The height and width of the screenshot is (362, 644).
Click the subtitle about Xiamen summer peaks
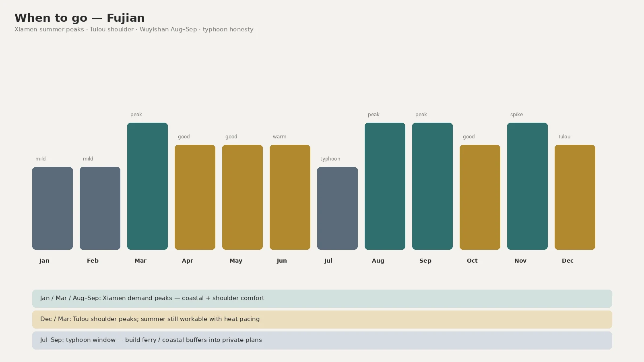point(134,29)
